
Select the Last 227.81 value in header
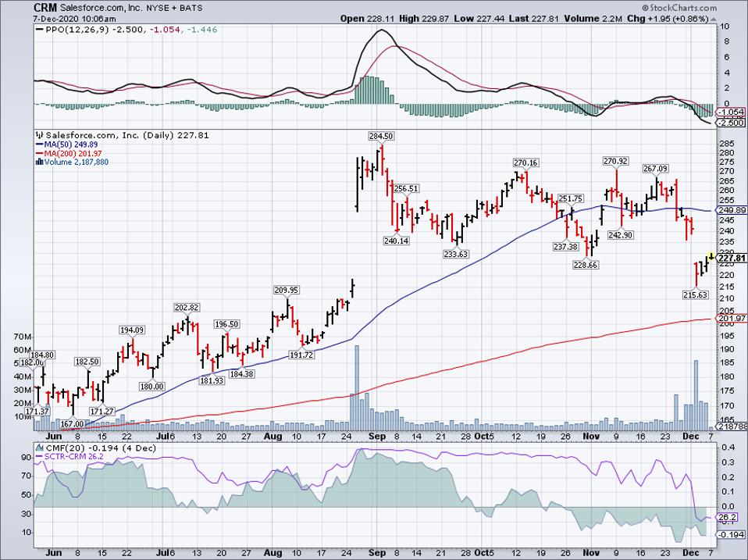[534, 19]
